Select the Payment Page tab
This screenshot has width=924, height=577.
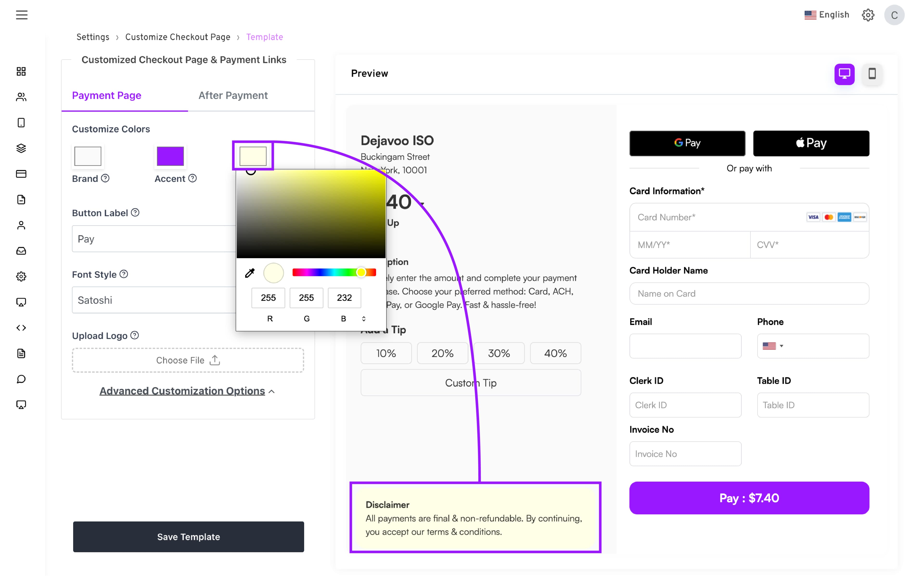[107, 95]
